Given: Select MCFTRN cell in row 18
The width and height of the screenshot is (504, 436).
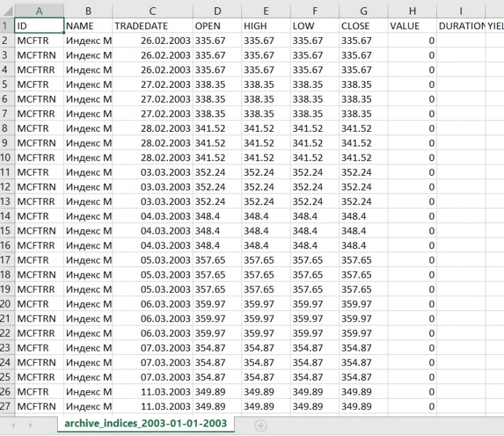Looking at the screenshot, I should [39, 274].
